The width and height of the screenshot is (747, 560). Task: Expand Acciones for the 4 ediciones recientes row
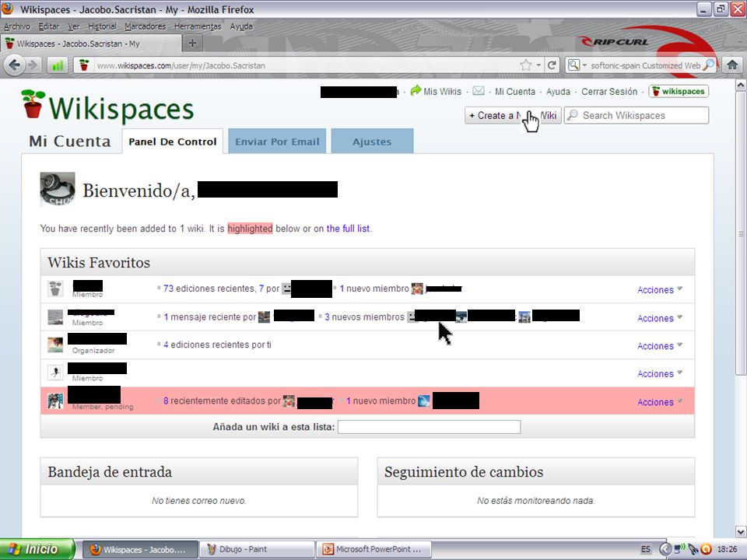pos(660,345)
